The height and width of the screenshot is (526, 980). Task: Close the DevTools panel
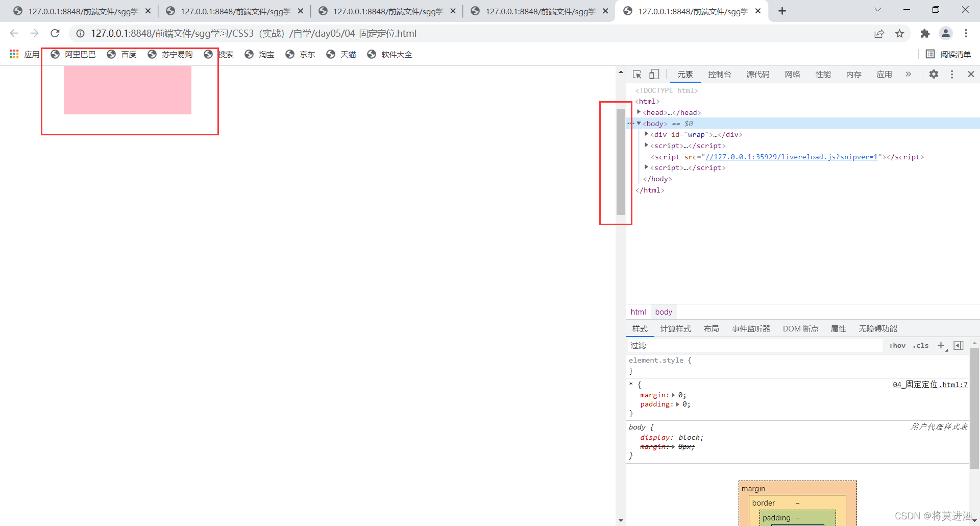point(971,75)
